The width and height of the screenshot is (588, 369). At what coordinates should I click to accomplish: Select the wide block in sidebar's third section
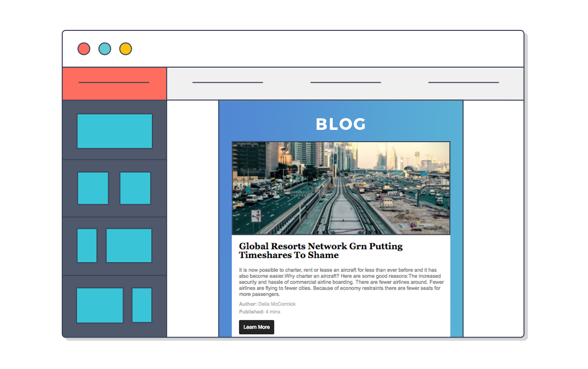(129, 246)
